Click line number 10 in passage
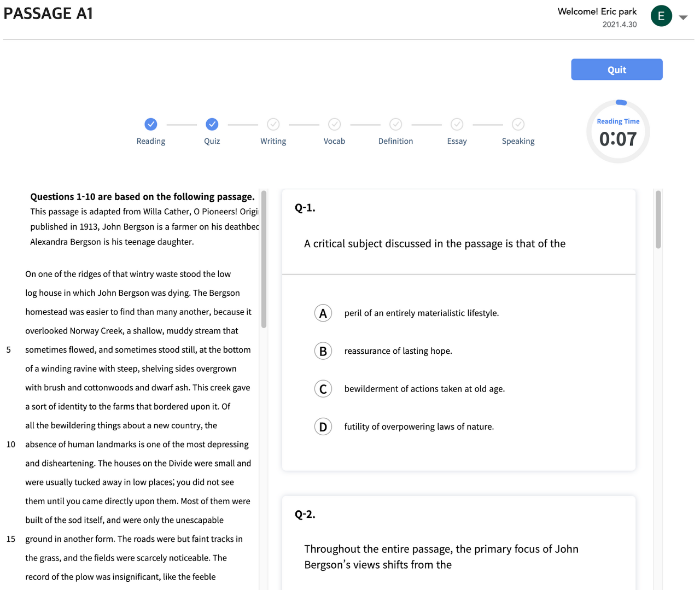Image resolution: width=700 pixels, height=590 pixels. pos(11,445)
